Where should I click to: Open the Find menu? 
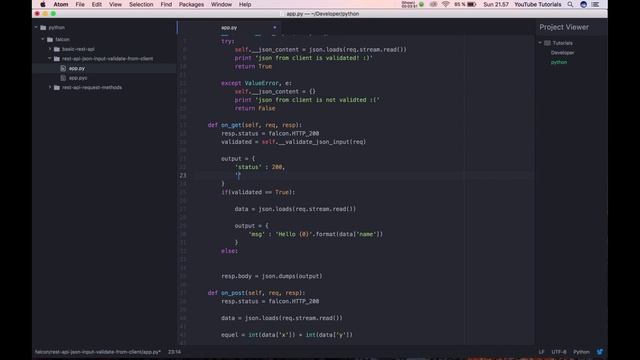click(x=166, y=4)
